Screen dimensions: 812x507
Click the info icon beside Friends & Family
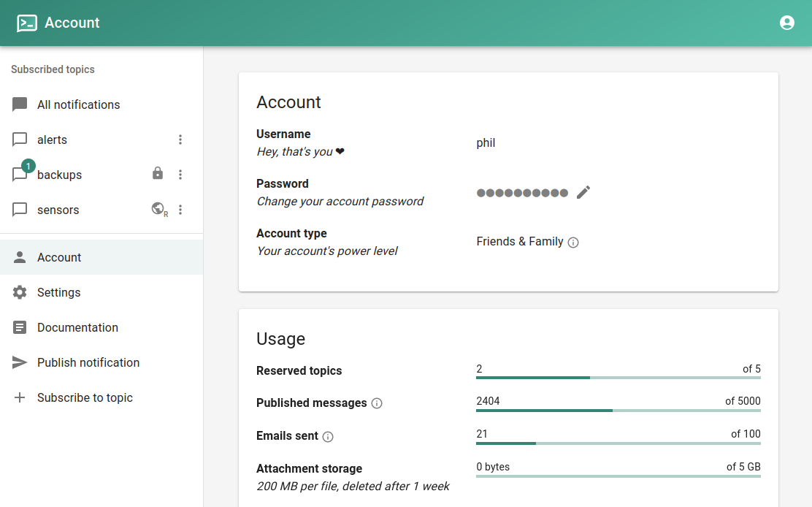tap(573, 243)
